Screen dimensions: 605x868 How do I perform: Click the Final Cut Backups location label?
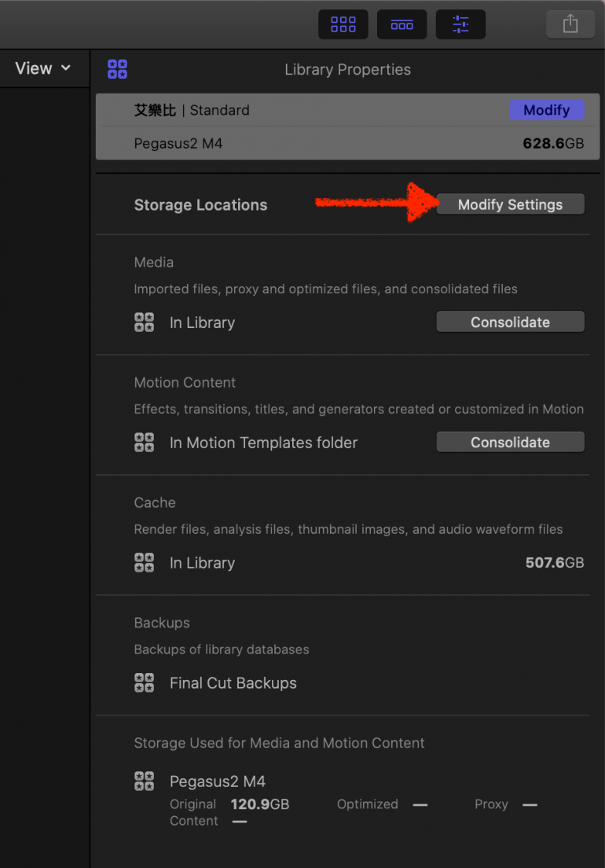[233, 683]
